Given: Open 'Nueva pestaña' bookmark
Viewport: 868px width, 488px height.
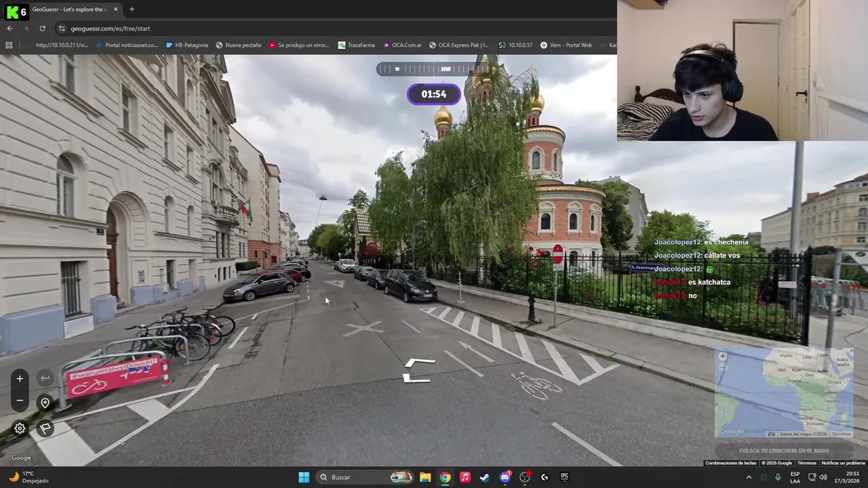Looking at the screenshot, I should [239, 45].
